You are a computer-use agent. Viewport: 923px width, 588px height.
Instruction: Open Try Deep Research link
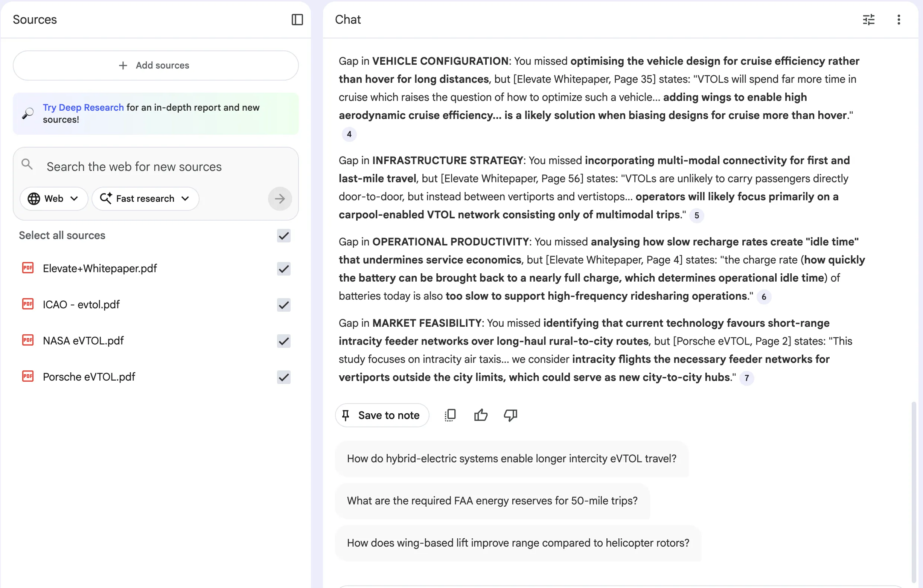(x=83, y=107)
